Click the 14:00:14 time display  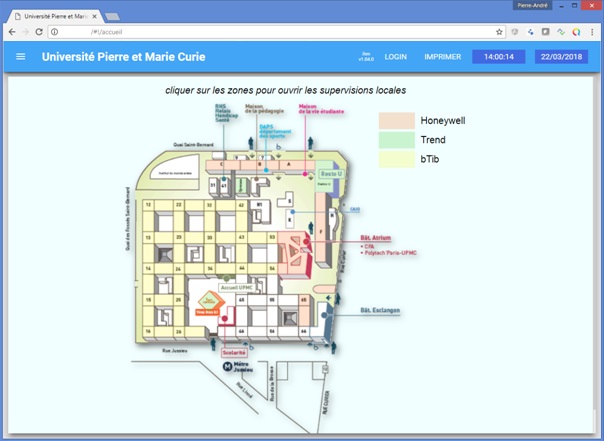[499, 57]
